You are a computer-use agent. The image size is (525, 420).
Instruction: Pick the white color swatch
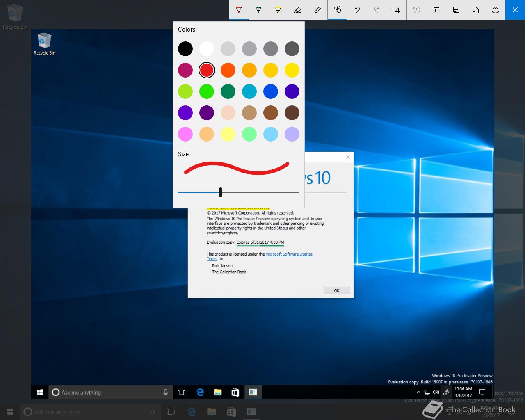207,49
